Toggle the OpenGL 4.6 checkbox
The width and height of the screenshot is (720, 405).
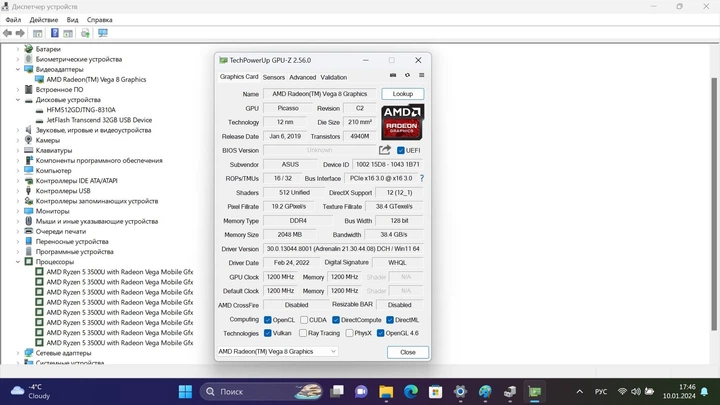click(x=381, y=333)
